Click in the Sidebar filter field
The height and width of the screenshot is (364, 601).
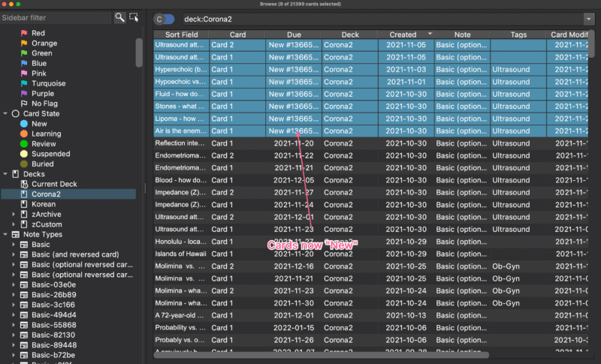tap(56, 17)
